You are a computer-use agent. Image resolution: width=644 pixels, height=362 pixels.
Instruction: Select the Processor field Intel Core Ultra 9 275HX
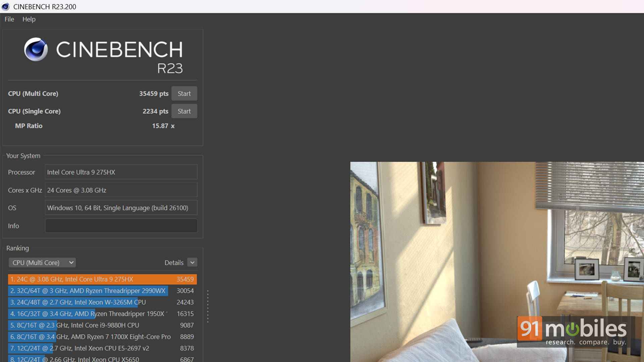coord(121,172)
